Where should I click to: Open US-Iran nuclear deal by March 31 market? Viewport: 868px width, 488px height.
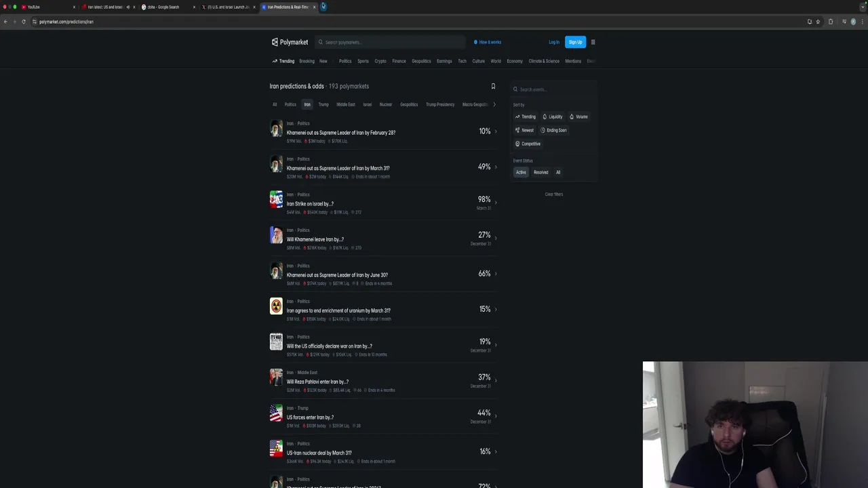tap(319, 453)
